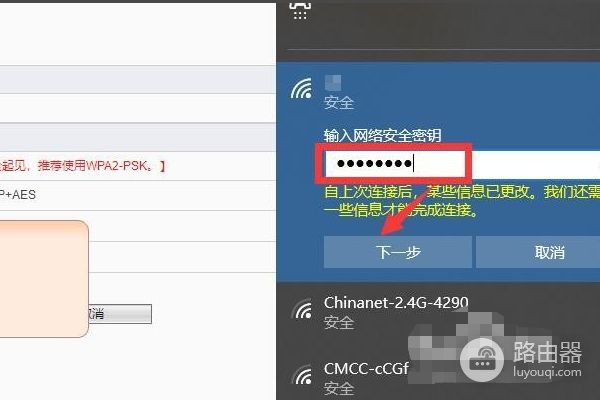Click the router logo watermark icon
600x400 pixels.
482,360
